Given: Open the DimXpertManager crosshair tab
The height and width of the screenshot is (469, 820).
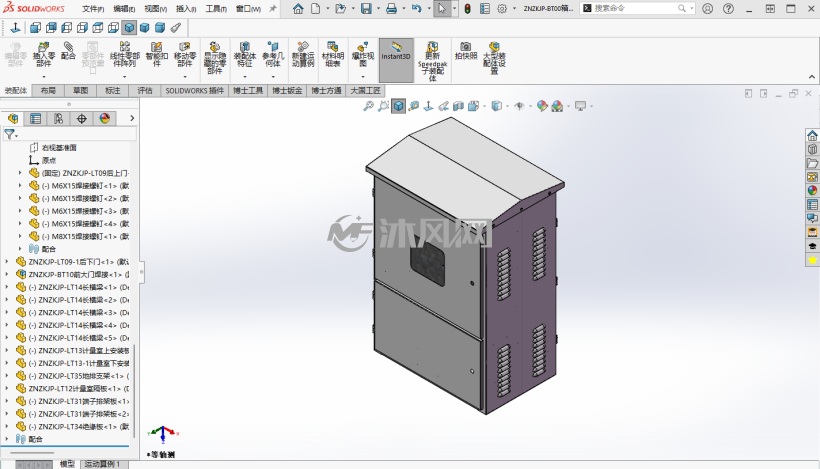Looking at the screenshot, I should [x=82, y=119].
